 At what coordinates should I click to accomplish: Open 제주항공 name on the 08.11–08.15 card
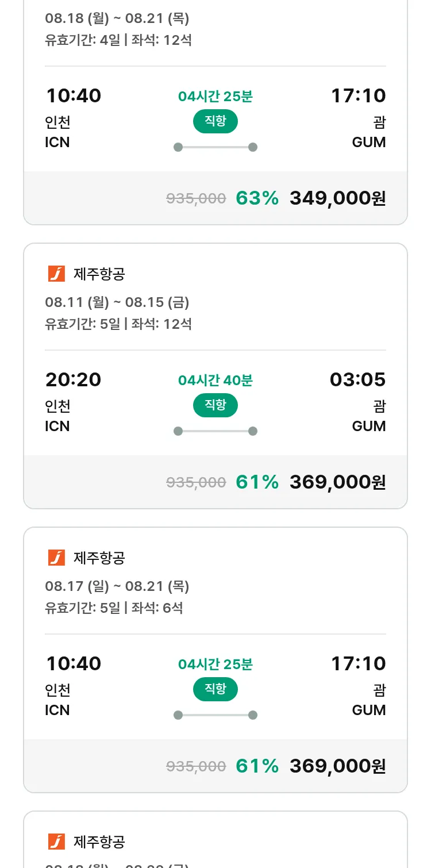coord(99,274)
